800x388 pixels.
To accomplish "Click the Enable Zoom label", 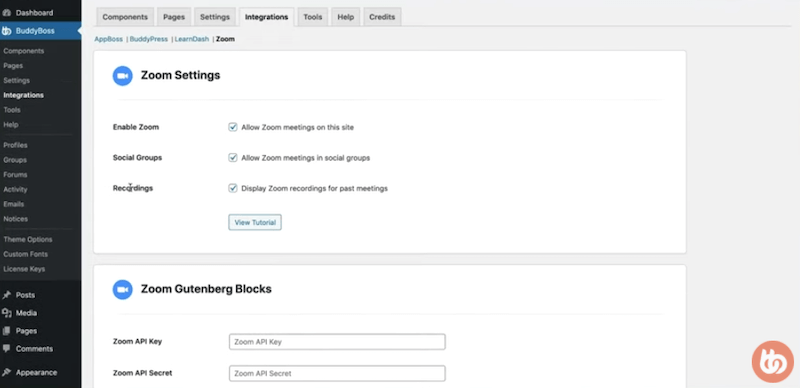I will pos(136,127).
